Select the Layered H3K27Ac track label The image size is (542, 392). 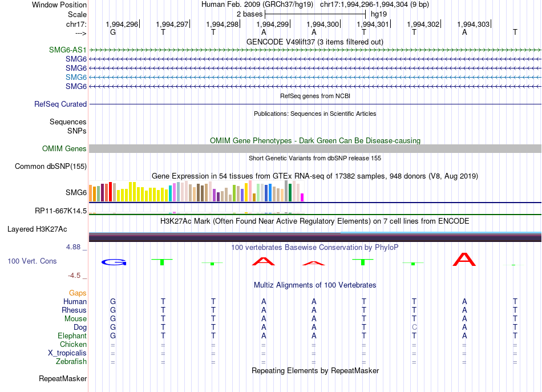pyautogui.click(x=37, y=229)
